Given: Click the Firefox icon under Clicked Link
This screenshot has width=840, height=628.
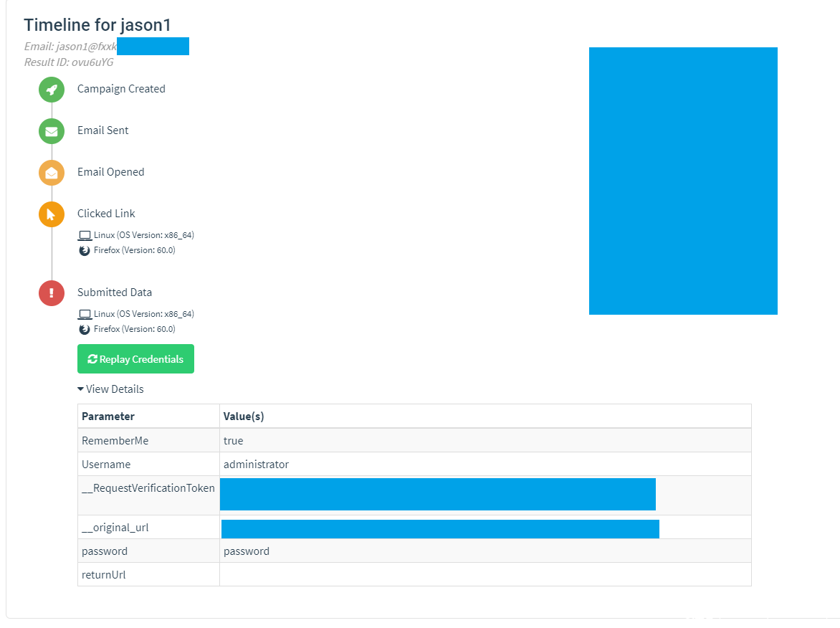Looking at the screenshot, I should pos(85,250).
